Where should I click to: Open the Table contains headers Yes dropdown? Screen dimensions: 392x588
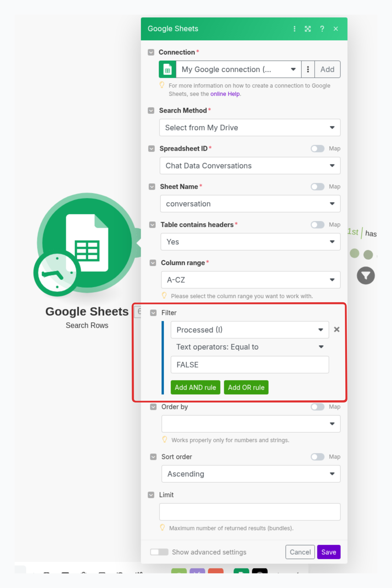(x=250, y=242)
